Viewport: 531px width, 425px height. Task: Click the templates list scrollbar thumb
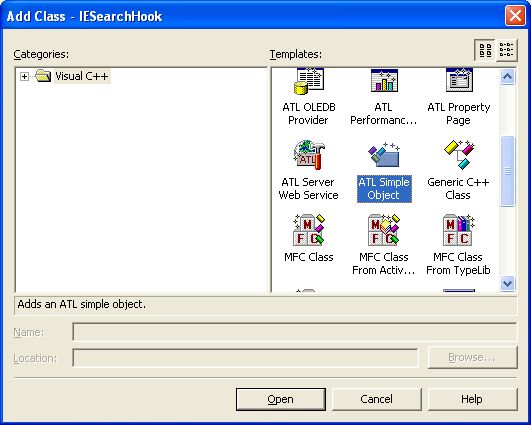tap(507, 171)
